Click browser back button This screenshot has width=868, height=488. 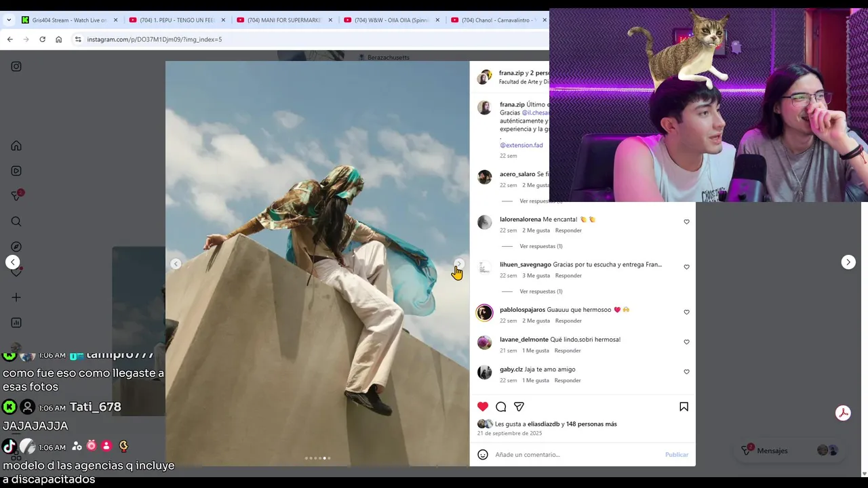[9, 39]
